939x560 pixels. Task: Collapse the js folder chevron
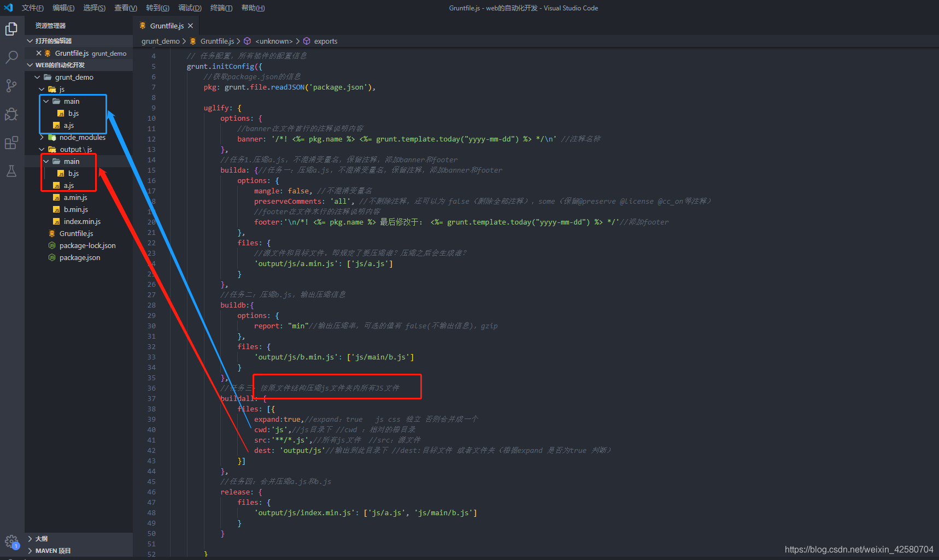click(42, 89)
